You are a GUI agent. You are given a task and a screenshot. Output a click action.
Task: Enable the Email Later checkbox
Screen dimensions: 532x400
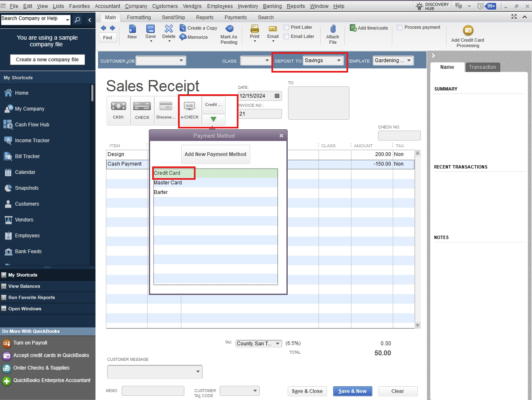[286, 37]
